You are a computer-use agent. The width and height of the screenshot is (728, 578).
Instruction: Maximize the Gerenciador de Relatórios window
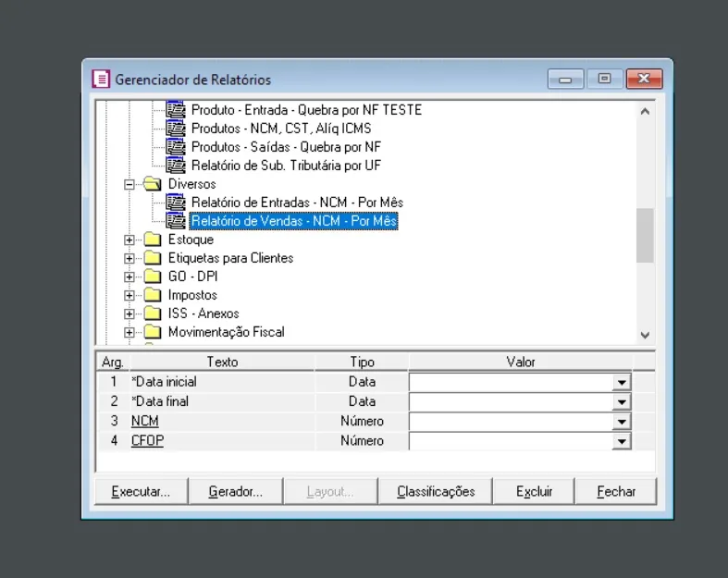(x=604, y=79)
